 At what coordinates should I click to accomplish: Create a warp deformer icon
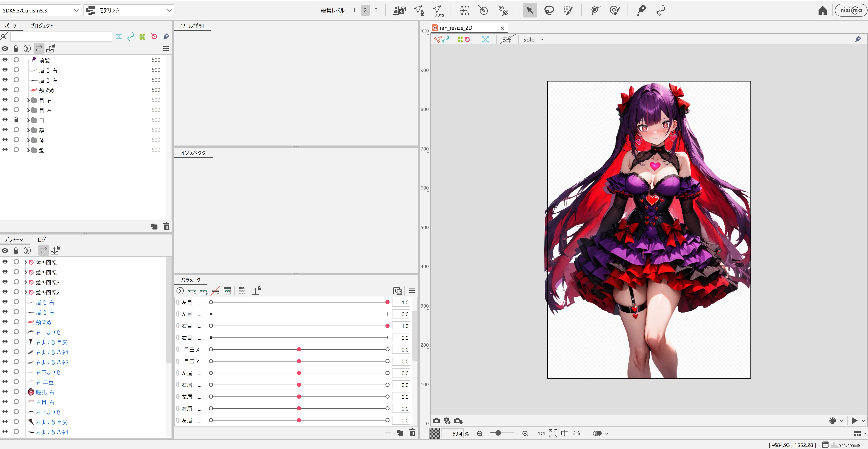[x=464, y=10]
